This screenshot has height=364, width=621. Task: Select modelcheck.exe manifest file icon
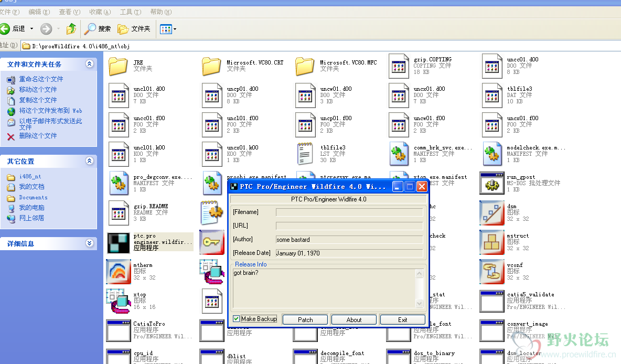coord(492,154)
